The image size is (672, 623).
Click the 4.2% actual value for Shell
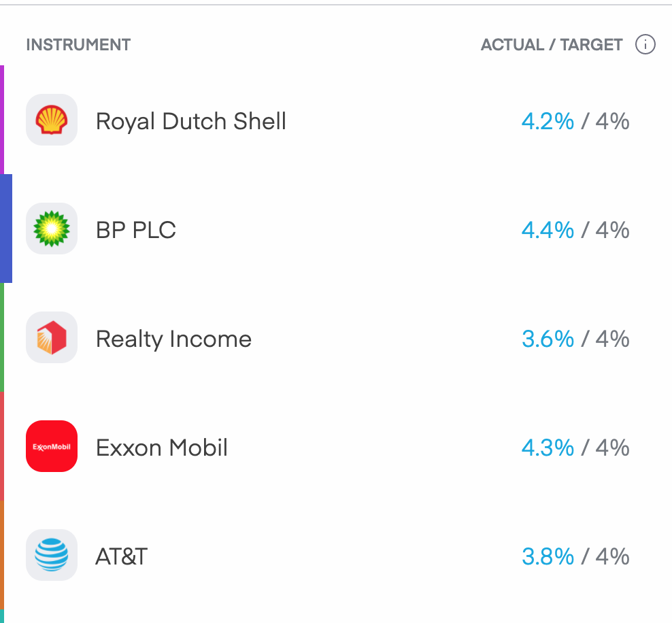pyautogui.click(x=548, y=121)
